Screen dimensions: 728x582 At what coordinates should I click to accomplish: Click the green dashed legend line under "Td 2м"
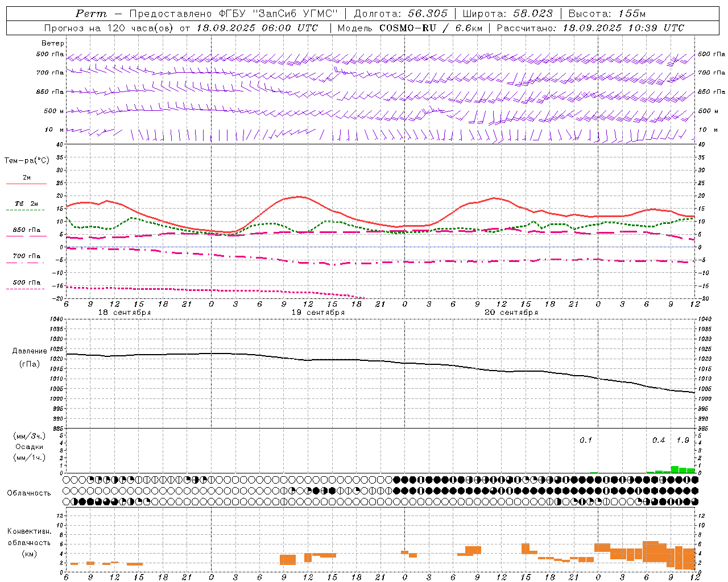26,210
